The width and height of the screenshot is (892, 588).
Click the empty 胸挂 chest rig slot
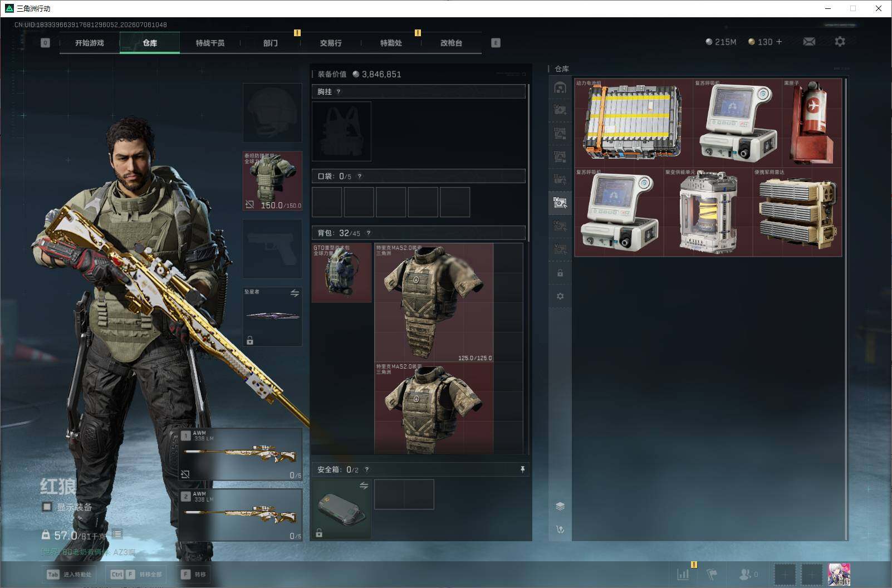341,131
